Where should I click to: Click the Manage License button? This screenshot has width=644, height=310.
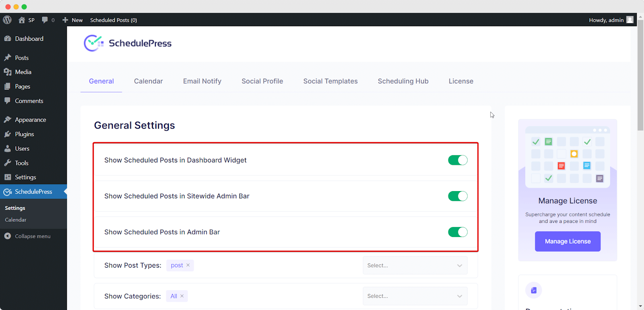(568, 241)
